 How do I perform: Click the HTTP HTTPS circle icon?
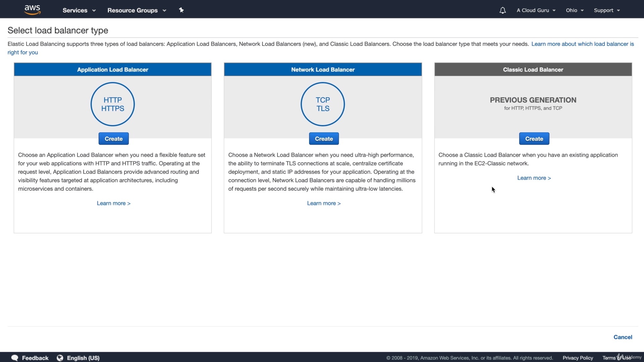(x=113, y=104)
